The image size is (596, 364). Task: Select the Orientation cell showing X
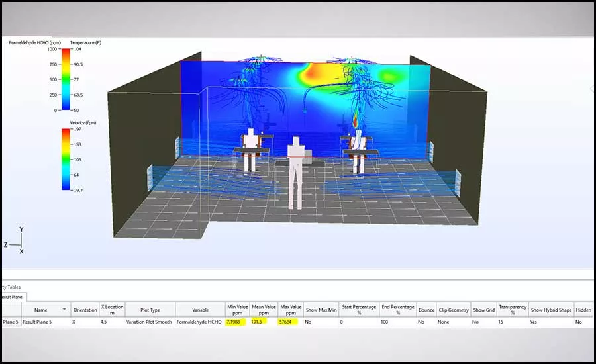pos(85,322)
